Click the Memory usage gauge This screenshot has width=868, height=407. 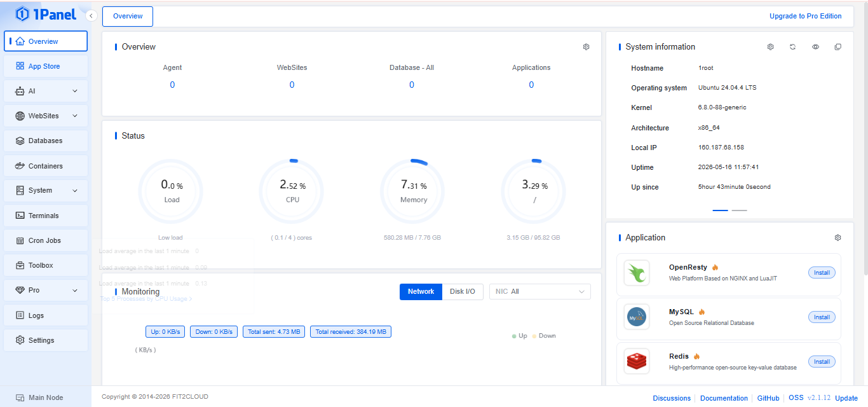[413, 191]
